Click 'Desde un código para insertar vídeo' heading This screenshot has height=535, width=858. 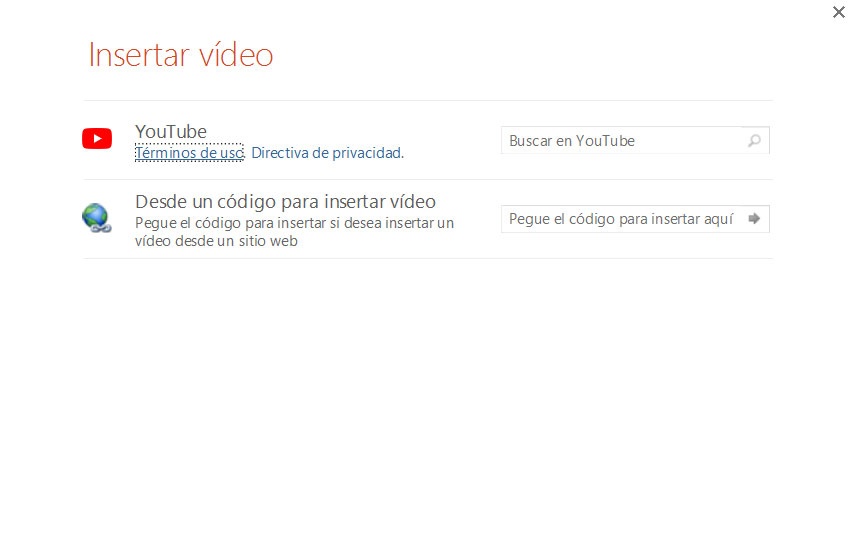point(285,202)
